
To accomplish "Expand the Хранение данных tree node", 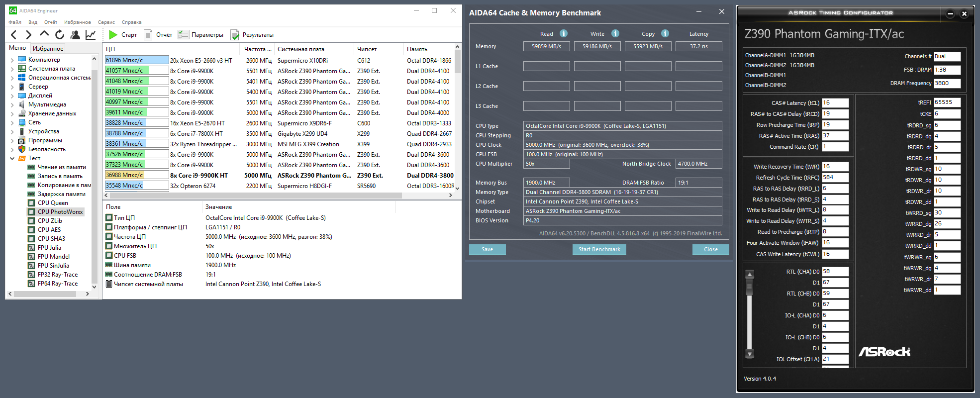I will pos(12,113).
